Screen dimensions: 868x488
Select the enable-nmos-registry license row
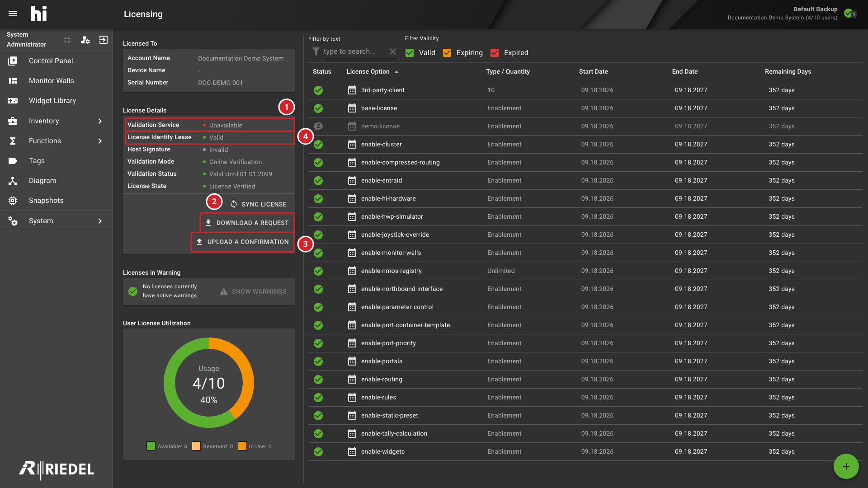(585, 271)
